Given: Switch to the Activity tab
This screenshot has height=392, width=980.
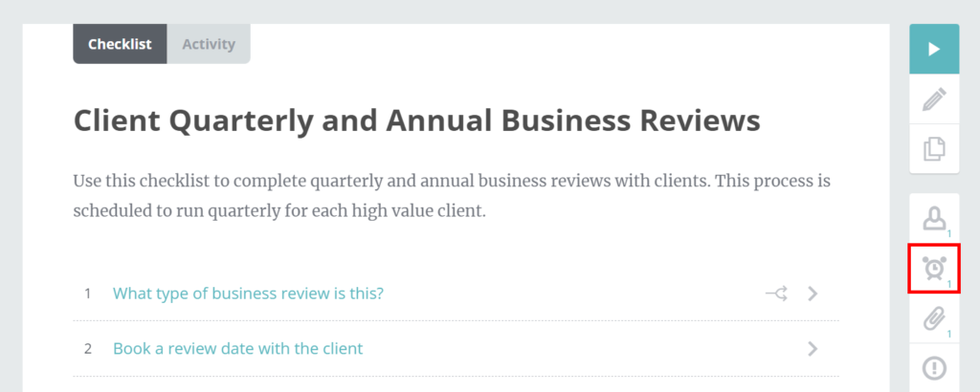Looking at the screenshot, I should point(209,44).
